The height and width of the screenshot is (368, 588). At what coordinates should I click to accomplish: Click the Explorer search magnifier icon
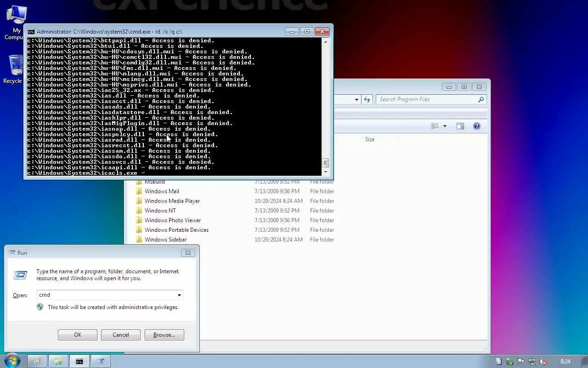point(481,99)
